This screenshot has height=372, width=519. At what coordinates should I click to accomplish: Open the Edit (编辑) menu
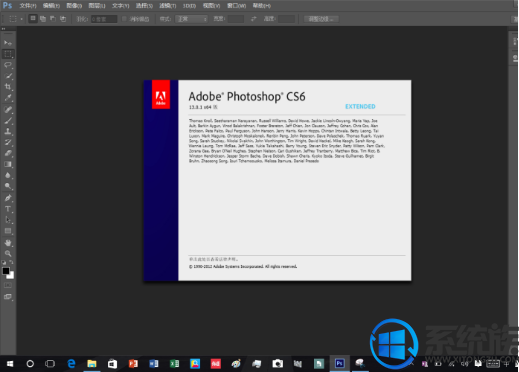(x=51, y=6)
